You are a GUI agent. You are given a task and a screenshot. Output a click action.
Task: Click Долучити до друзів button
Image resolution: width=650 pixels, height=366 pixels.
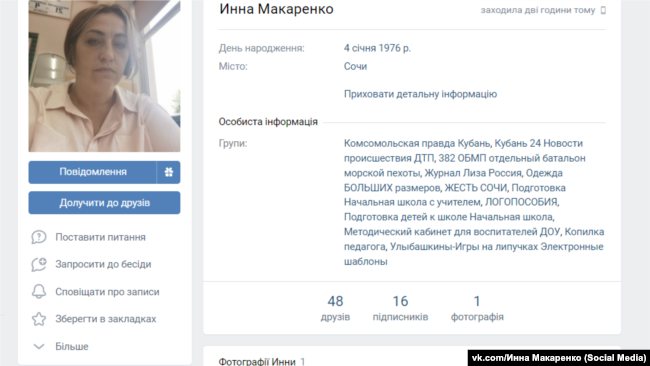[x=104, y=203]
